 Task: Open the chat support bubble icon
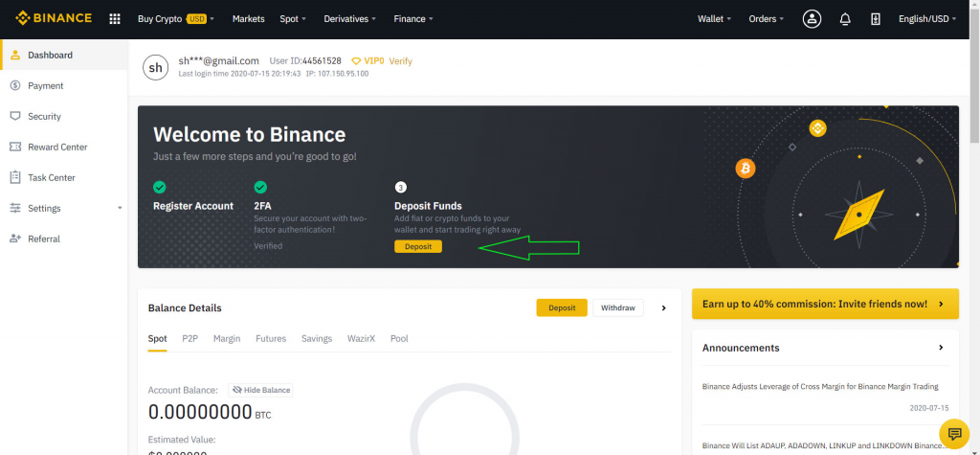pos(954,433)
